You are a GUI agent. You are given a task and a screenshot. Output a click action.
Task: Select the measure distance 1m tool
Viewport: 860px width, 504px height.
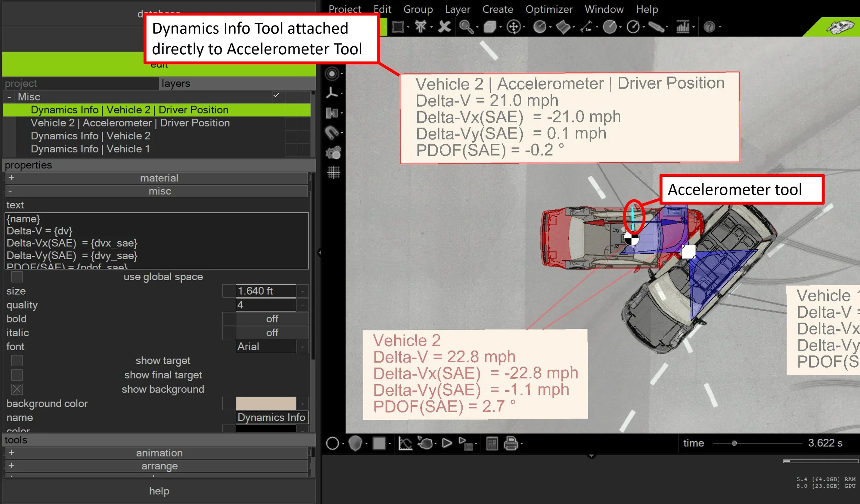point(586,27)
